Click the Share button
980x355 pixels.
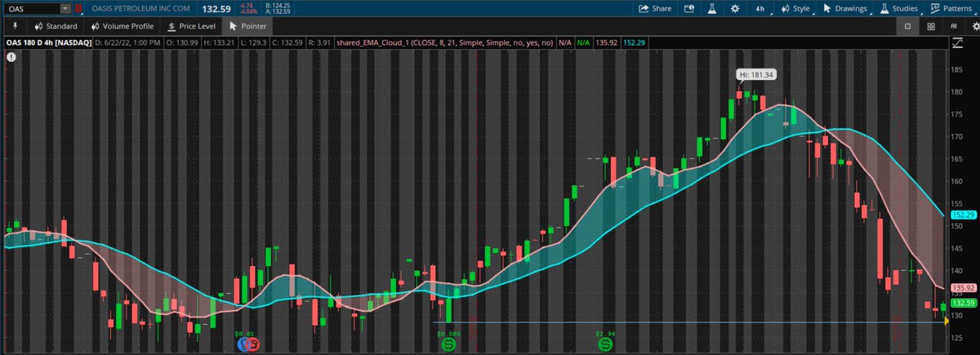[x=655, y=8]
